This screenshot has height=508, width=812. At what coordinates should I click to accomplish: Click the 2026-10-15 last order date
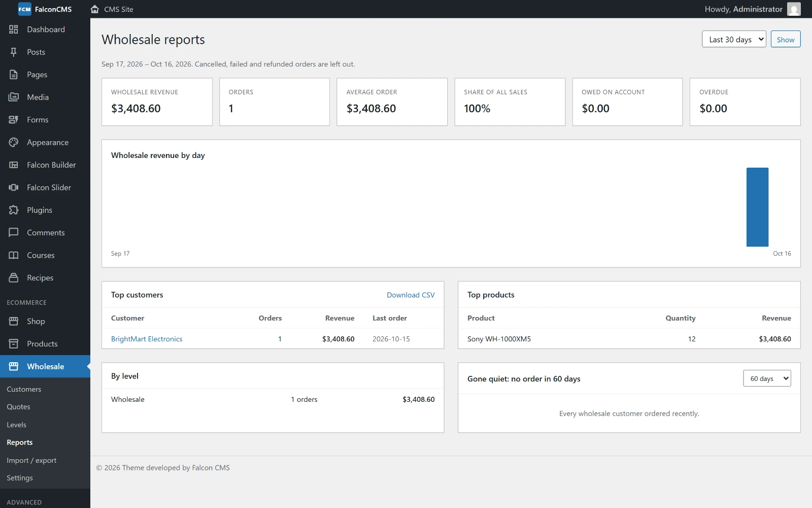(391, 339)
